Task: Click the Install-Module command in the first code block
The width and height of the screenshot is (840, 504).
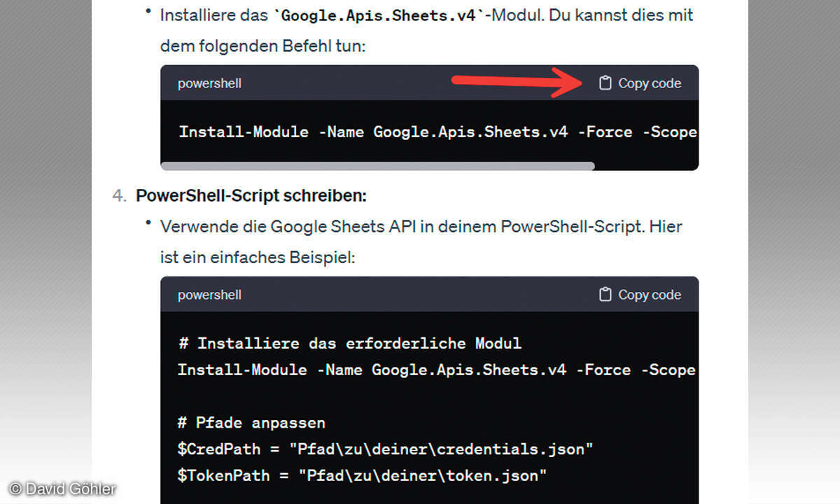Action: [437, 132]
